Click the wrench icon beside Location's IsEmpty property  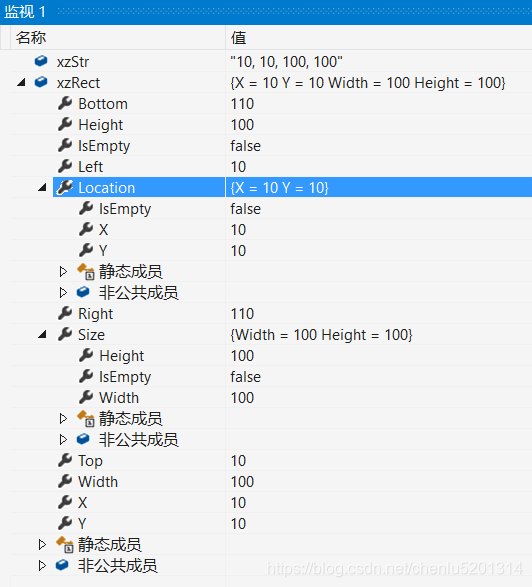coord(86,208)
